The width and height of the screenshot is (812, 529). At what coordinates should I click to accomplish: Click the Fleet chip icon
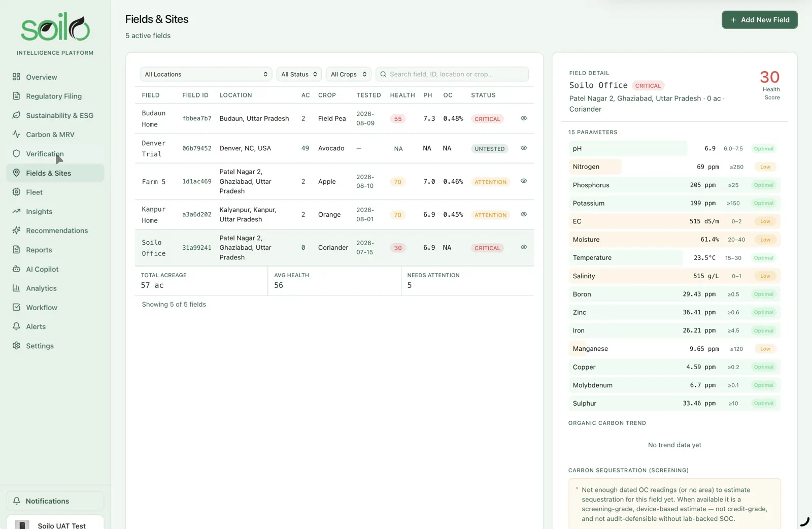pos(16,192)
